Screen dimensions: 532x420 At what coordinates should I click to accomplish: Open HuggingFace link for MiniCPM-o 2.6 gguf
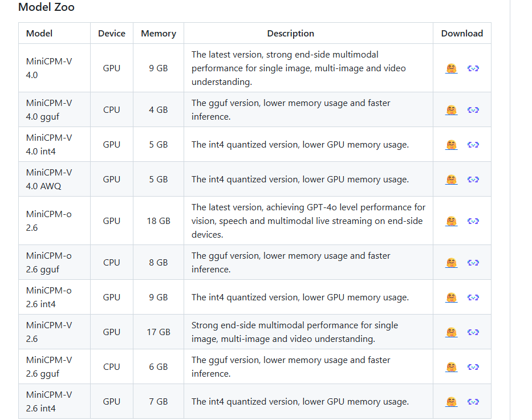tap(451, 263)
